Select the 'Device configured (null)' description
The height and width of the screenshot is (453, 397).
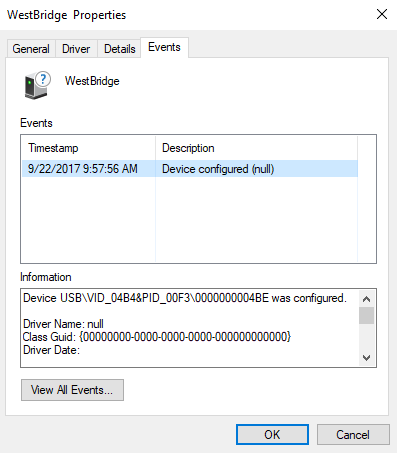[218, 169]
